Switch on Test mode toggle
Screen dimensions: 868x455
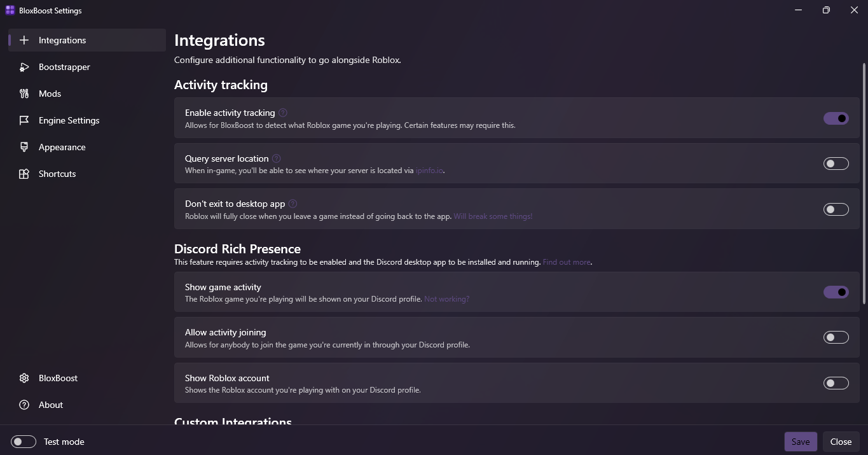[x=24, y=442]
